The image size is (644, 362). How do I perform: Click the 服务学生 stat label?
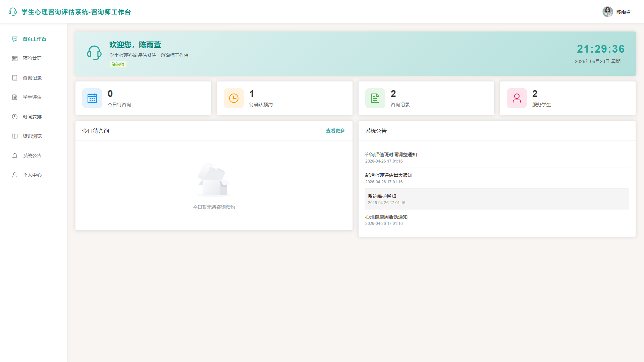(x=542, y=105)
